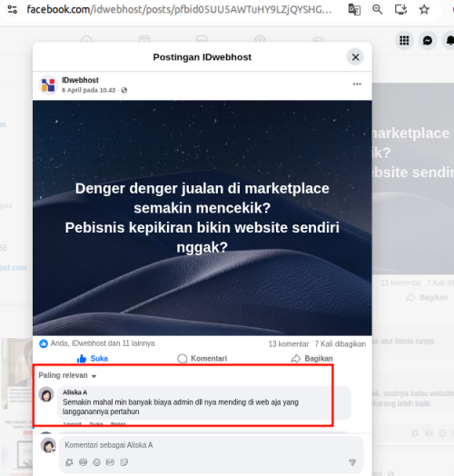Viewport: 454px width, 476px height.
Task: Select the dialog title 'Postingan IDwebhost'
Action: coord(202,57)
